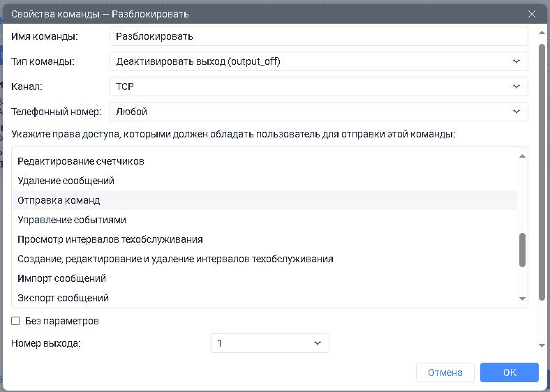Enable the 'Без параметров' checkbox
The width and height of the screenshot is (550, 392).
15,322
